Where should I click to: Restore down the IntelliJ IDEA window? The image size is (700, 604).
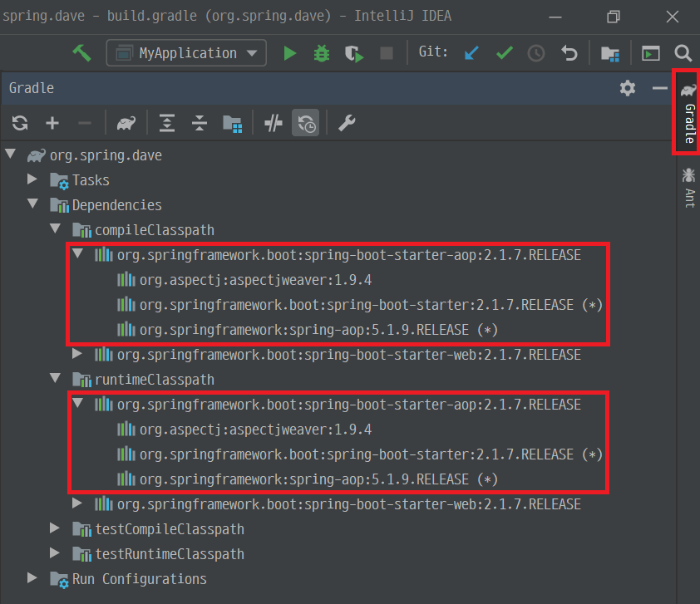614,17
